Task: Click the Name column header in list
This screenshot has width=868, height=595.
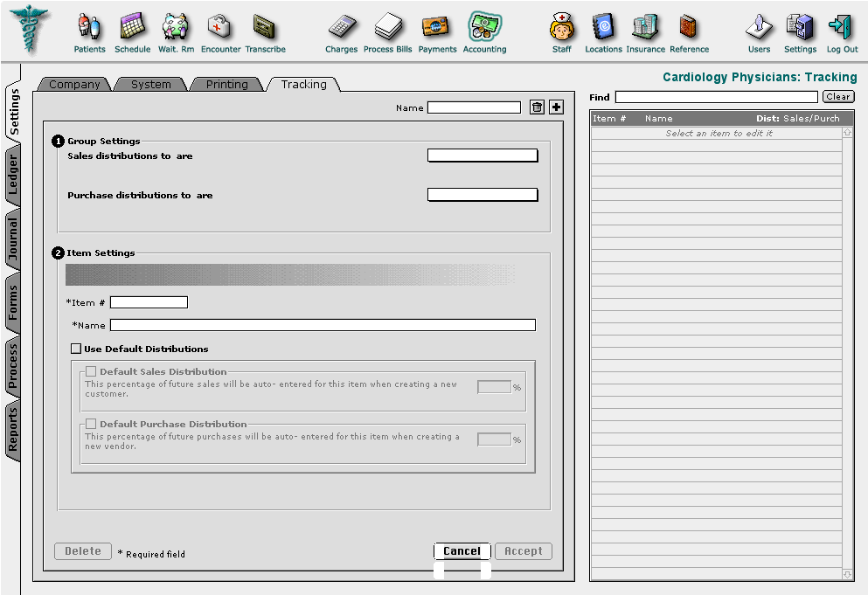Action: (659, 119)
